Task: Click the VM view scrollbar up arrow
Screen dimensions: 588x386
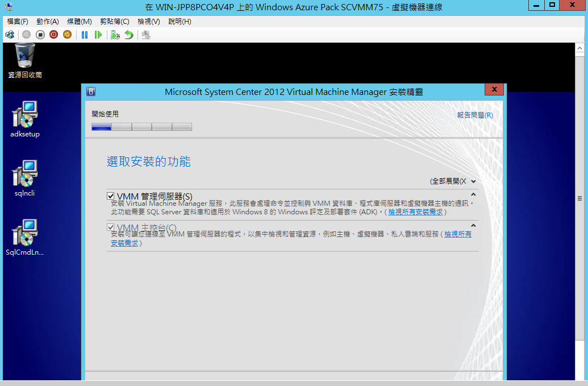Action: click(x=579, y=48)
